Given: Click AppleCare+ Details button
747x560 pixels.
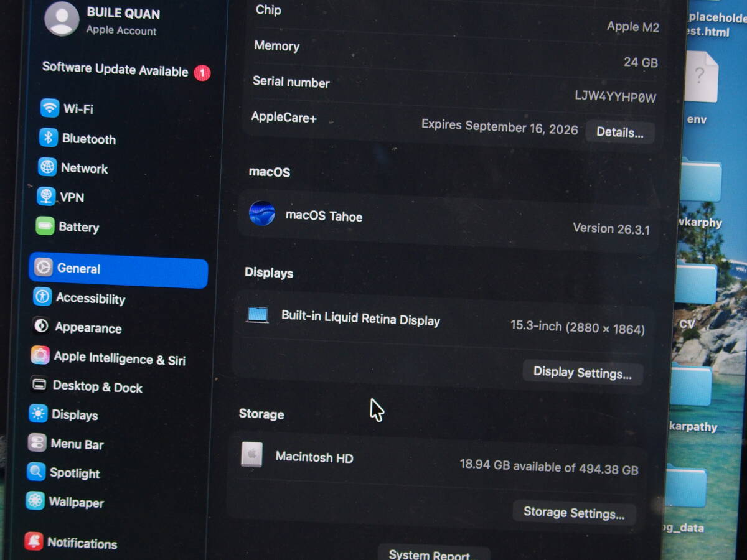Looking at the screenshot, I should point(620,132).
